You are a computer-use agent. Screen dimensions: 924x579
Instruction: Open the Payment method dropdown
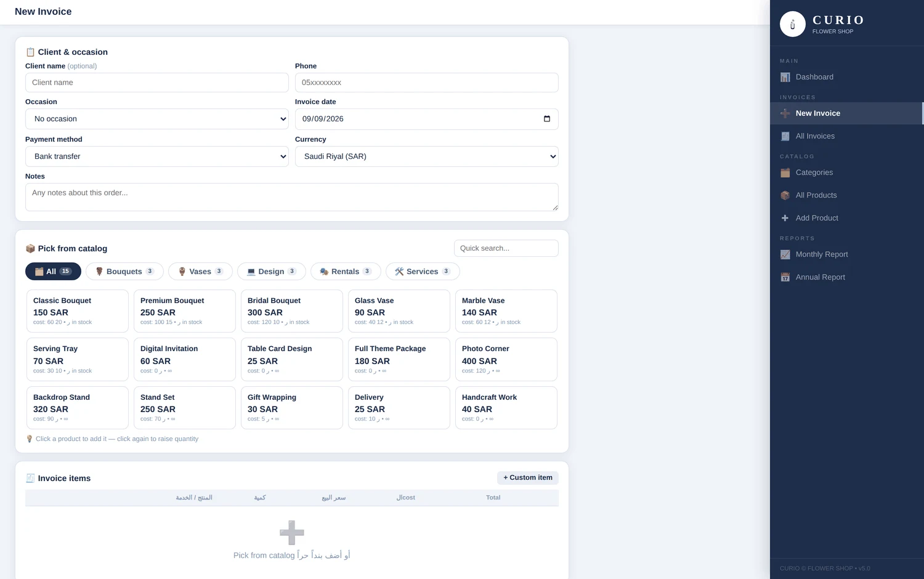click(157, 156)
